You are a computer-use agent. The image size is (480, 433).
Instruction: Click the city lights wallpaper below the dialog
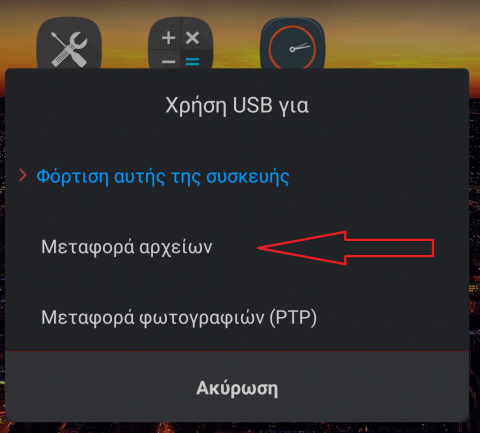click(240, 428)
